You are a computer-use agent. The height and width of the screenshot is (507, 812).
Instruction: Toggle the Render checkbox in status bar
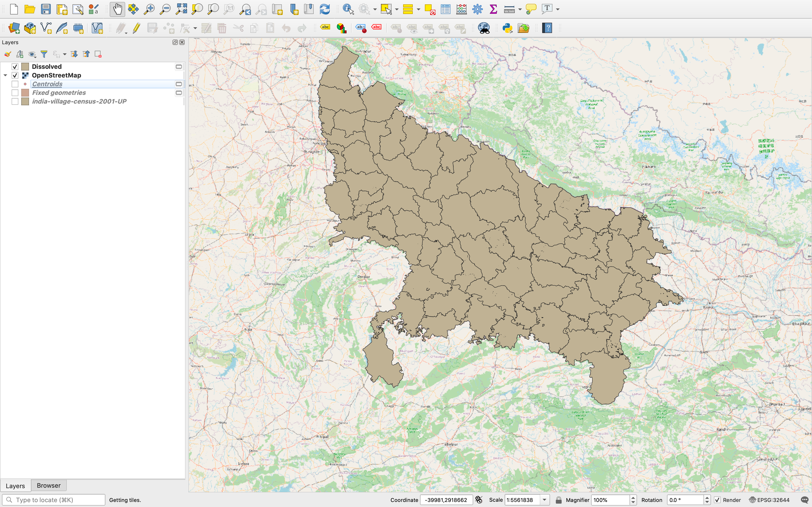(717, 500)
